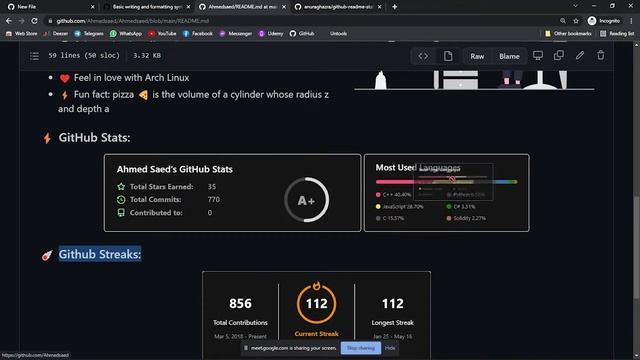Viewport: 640px width, 360px height.
Task: Close the New File tab
Action: (x=92, y=7)
